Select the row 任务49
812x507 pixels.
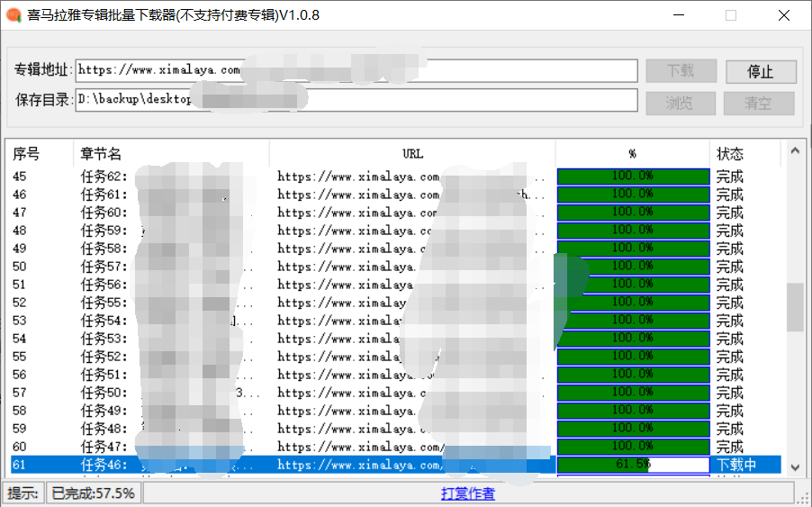[395, 411]
